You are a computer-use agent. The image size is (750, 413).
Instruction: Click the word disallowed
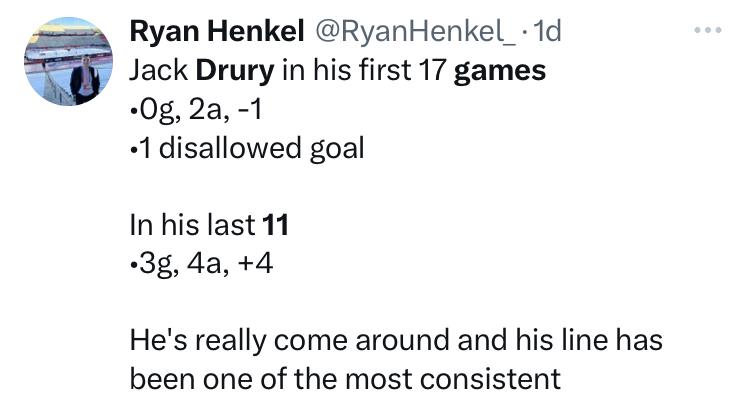point(230,147)
